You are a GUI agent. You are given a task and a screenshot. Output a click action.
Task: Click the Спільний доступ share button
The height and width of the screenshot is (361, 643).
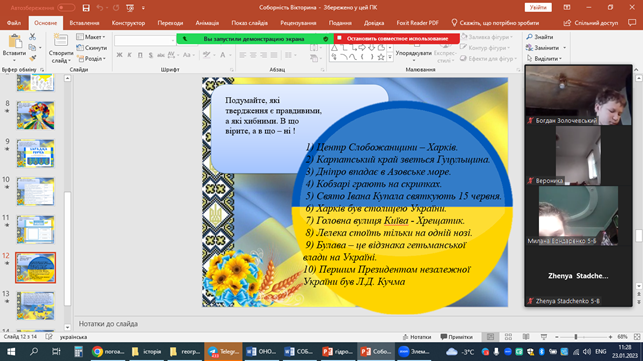(x=591, y=23)
